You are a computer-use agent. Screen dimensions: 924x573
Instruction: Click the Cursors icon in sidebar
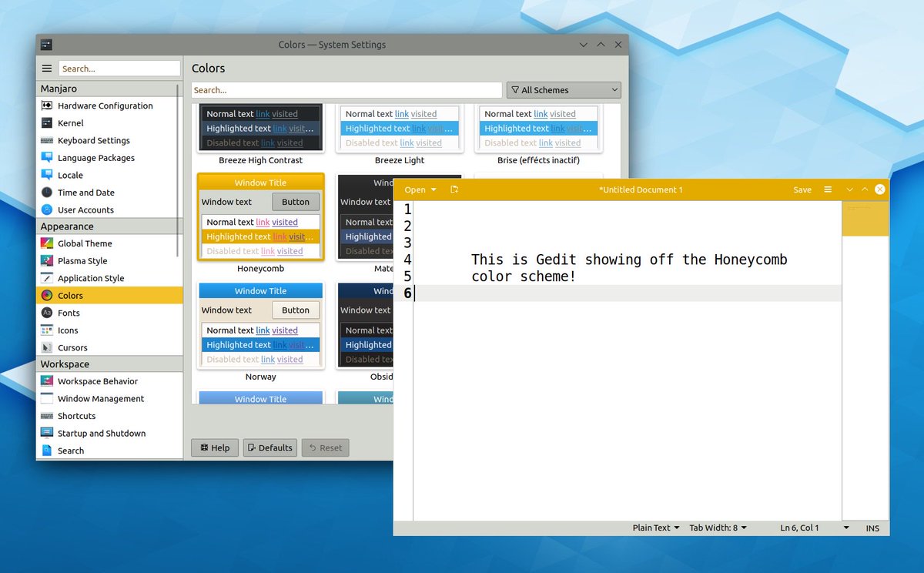[47, 347]
